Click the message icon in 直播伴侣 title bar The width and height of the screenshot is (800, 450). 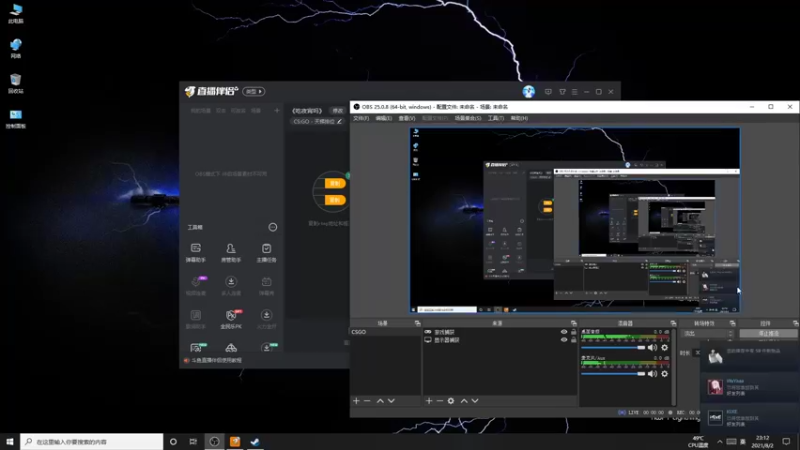point(548,92)
